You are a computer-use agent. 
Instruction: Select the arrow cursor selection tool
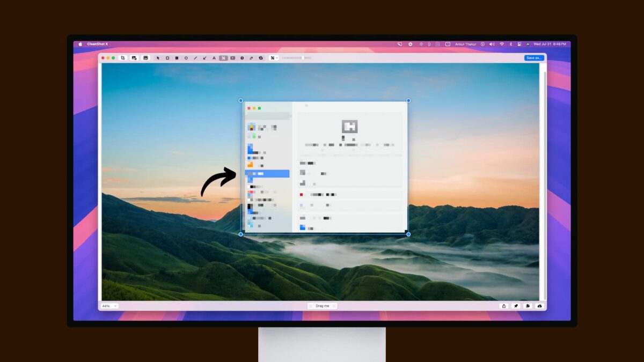click(x=158, y=58)
